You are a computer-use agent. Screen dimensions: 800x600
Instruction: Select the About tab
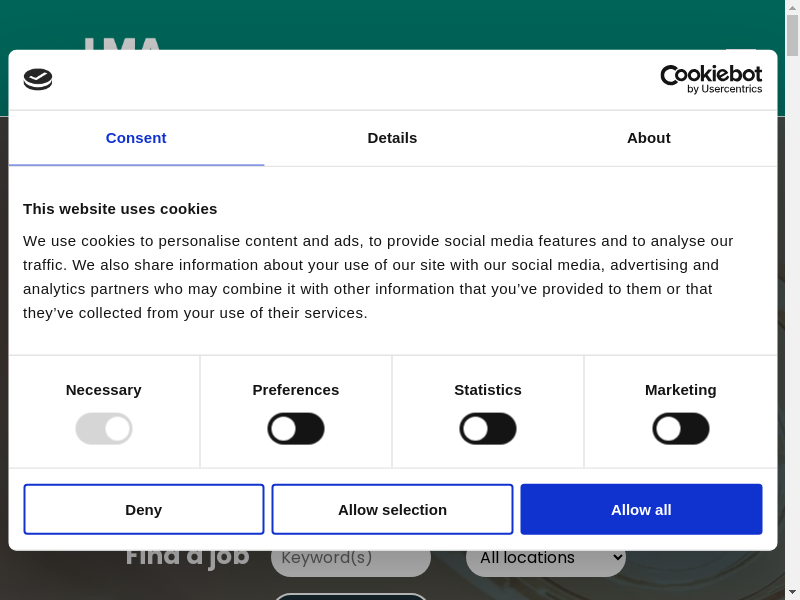click(649, 138)
